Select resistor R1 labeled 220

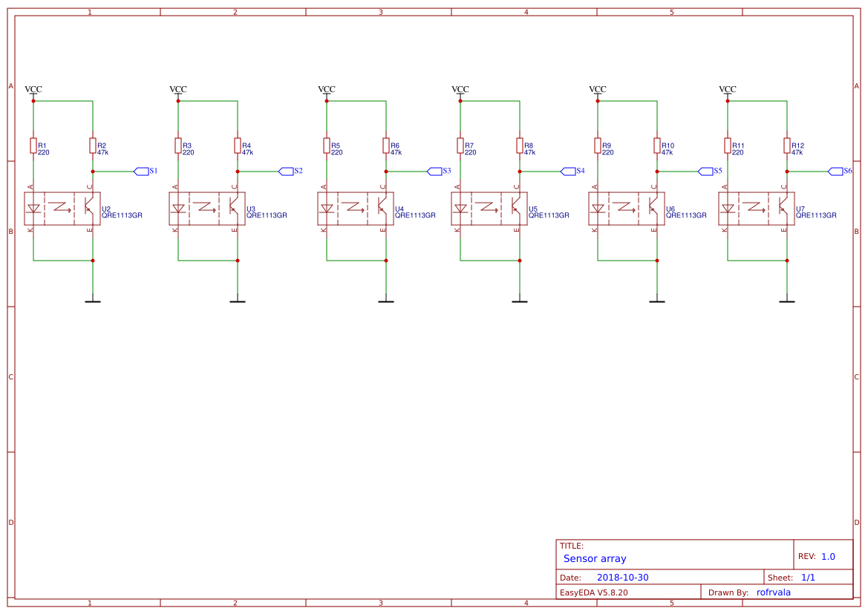point(34,146)
